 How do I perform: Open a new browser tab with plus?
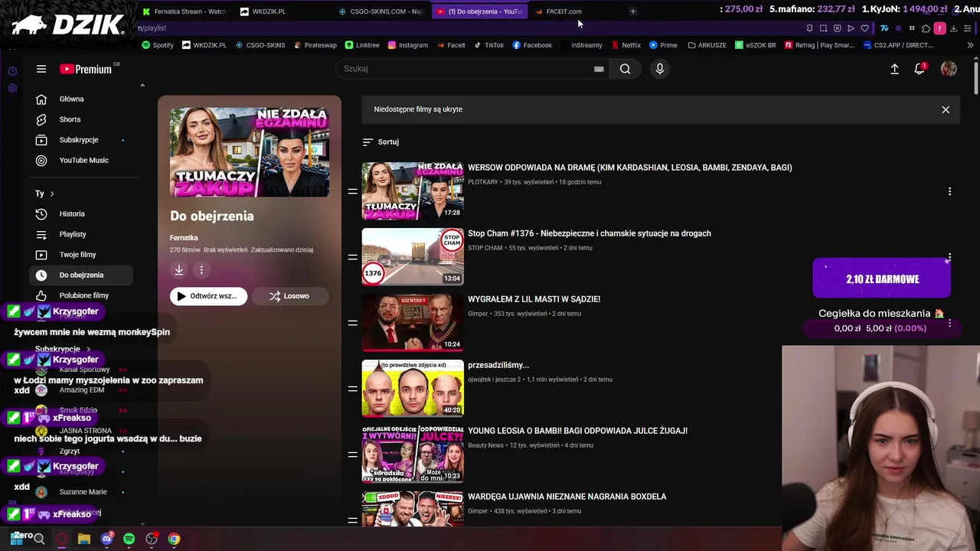pos(632,11)
